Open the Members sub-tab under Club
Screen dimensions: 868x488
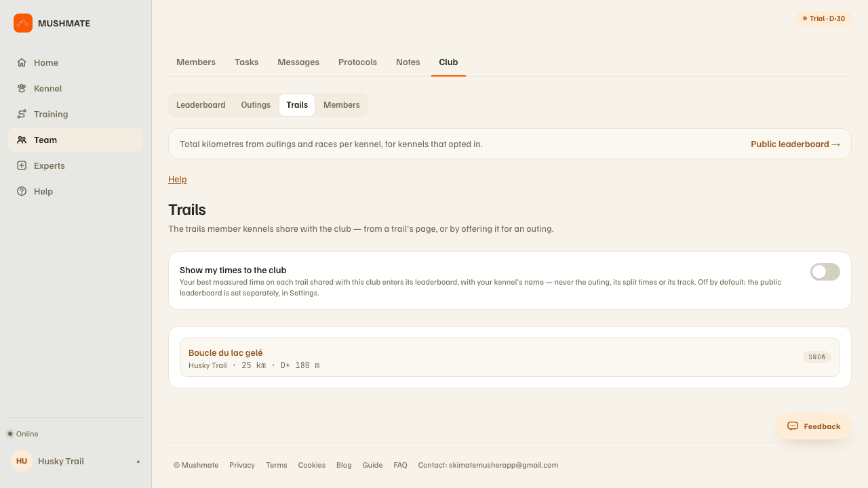coord(342,105)
